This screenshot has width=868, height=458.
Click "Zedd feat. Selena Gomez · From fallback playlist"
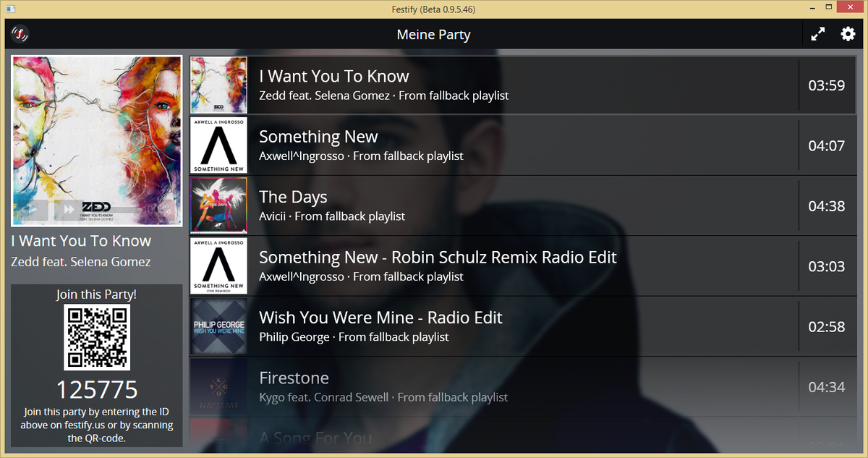pos(384,96)
